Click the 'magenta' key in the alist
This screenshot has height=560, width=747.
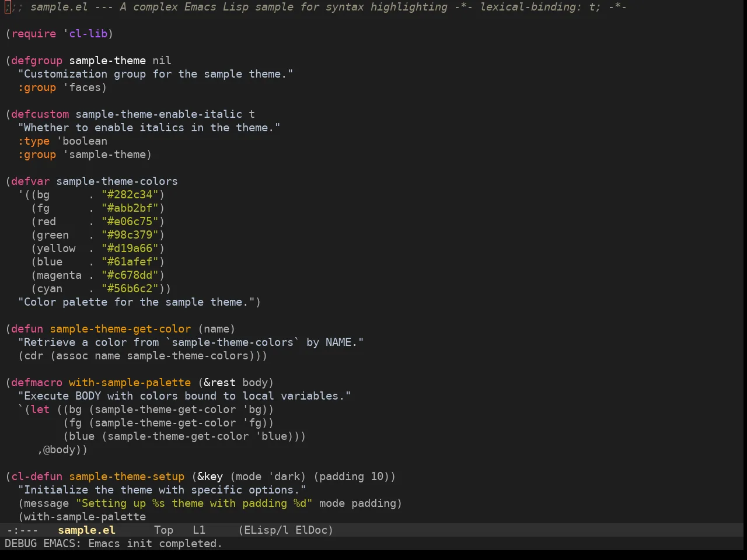(x=60, y=275)
